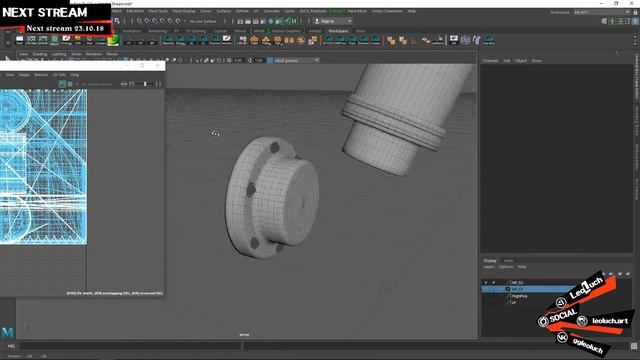Click the Render current frame icon
The width and height of the screenshot is (640, 360).
tap(248, 21)
